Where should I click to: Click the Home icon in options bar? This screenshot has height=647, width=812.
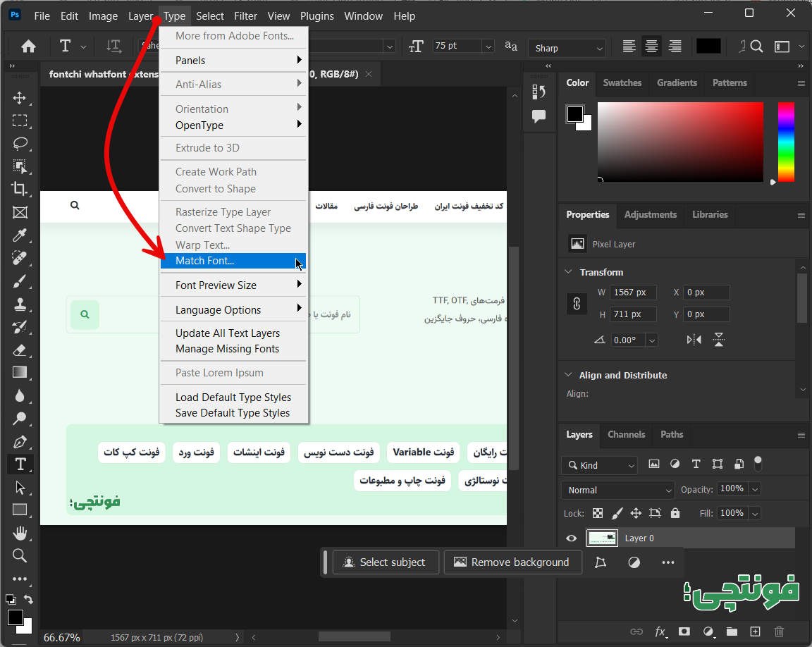28,47
